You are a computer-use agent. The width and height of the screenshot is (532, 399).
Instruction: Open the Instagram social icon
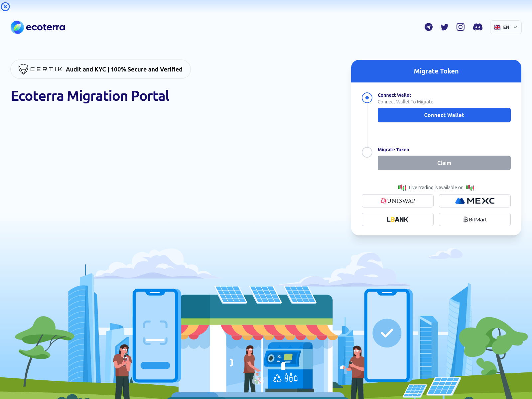coord(461,27)
